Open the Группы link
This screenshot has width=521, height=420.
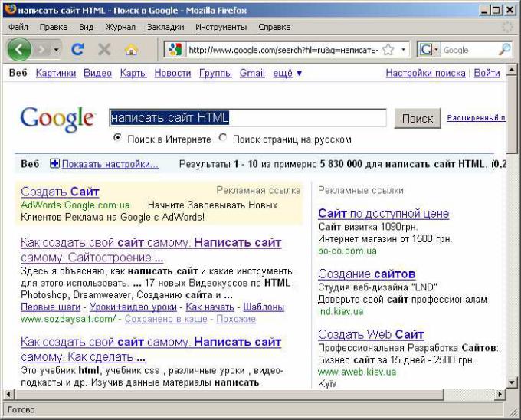coord(215,73)
